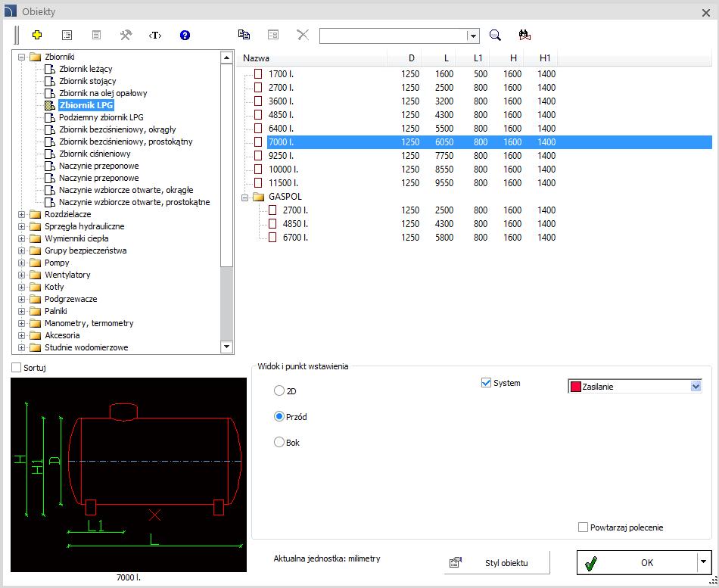Click in the toolbar search input field
The width and height of the screenshot is (719, 588).
coord(394,36)
